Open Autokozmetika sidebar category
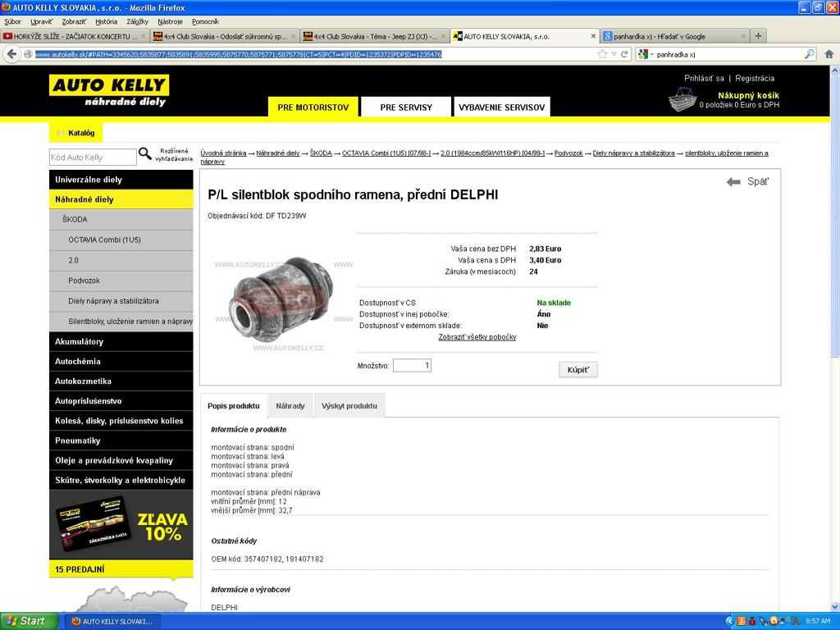 click(121, 381)
